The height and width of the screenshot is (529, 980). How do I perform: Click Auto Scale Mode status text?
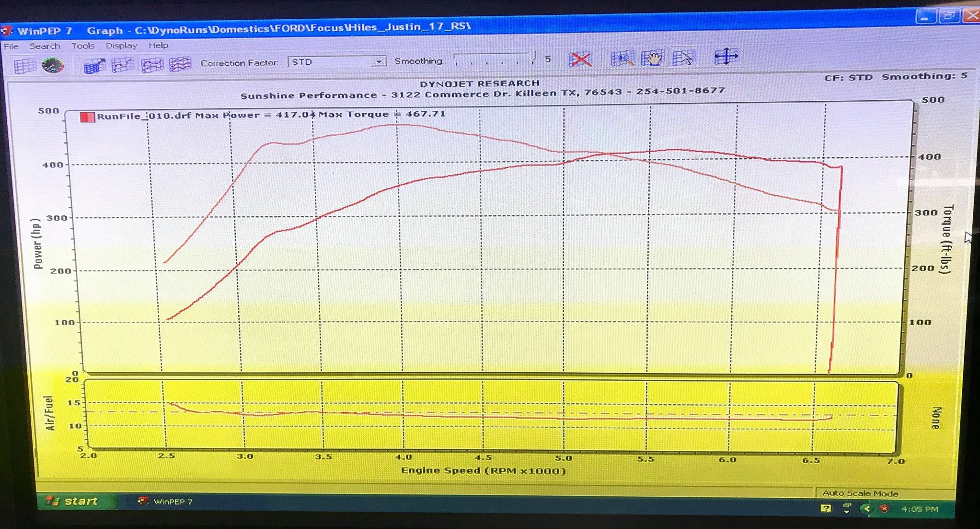coord(860,493)
